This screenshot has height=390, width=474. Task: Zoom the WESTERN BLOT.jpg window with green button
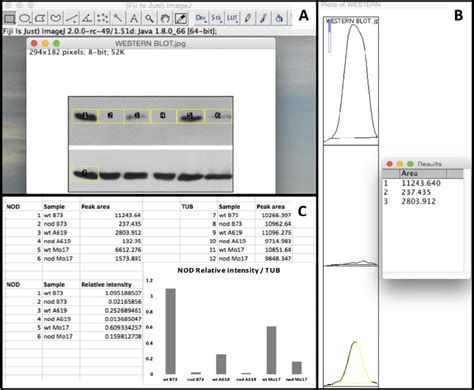(56, 43)
